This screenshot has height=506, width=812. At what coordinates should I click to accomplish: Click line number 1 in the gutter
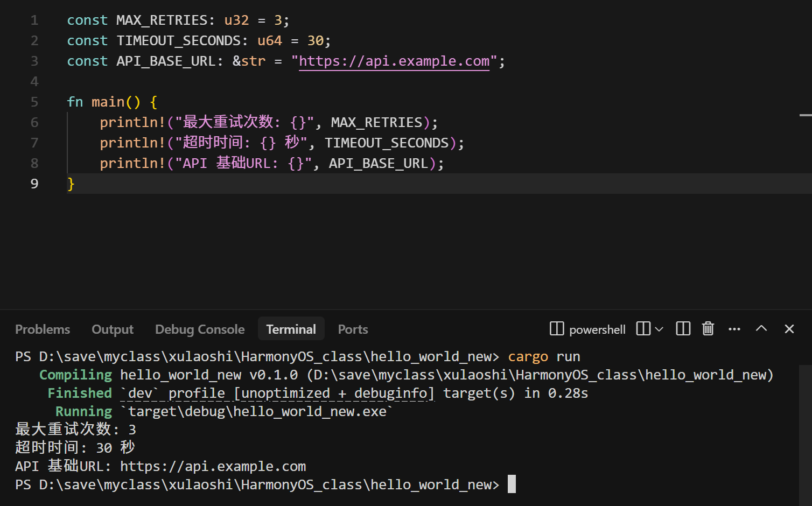pos(34,20)
